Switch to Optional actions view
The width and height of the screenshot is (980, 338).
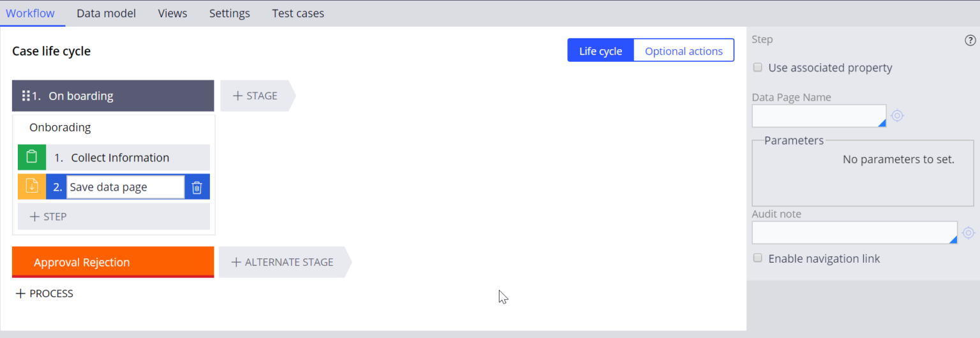[x=683, y=51]
